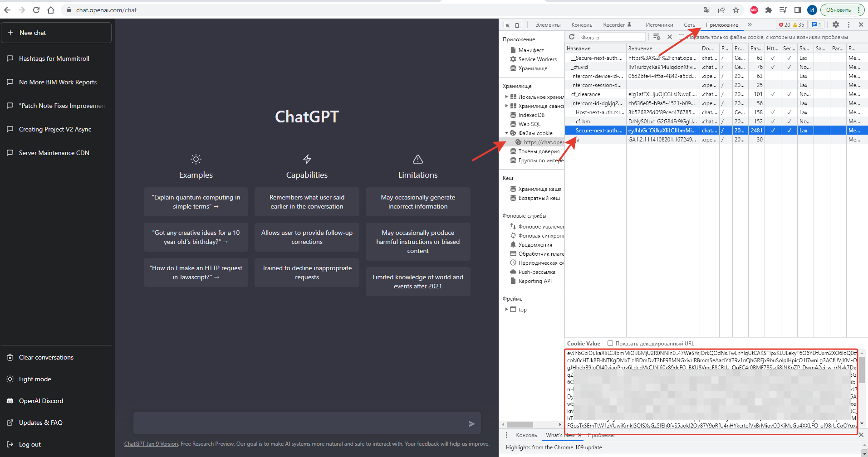Select the Service Workers item
This screenshot has width=868, height=457.
tap(537, 59)
